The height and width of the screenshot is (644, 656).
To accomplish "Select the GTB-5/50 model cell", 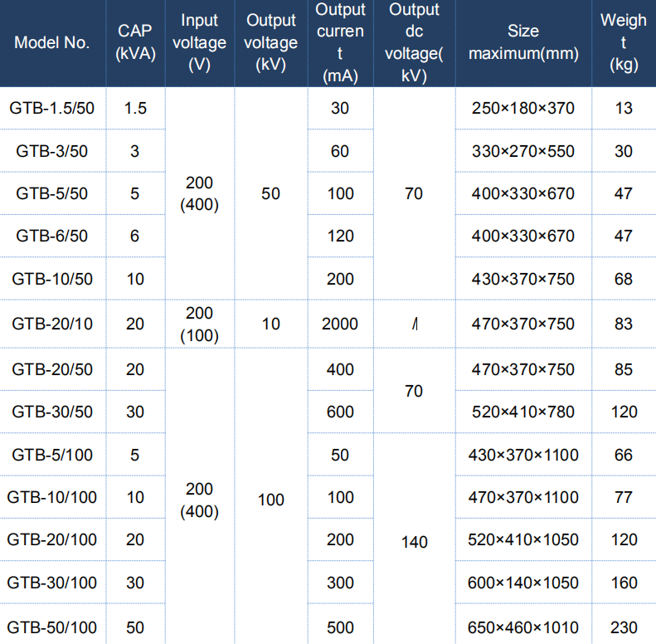I will click(52, 193).
